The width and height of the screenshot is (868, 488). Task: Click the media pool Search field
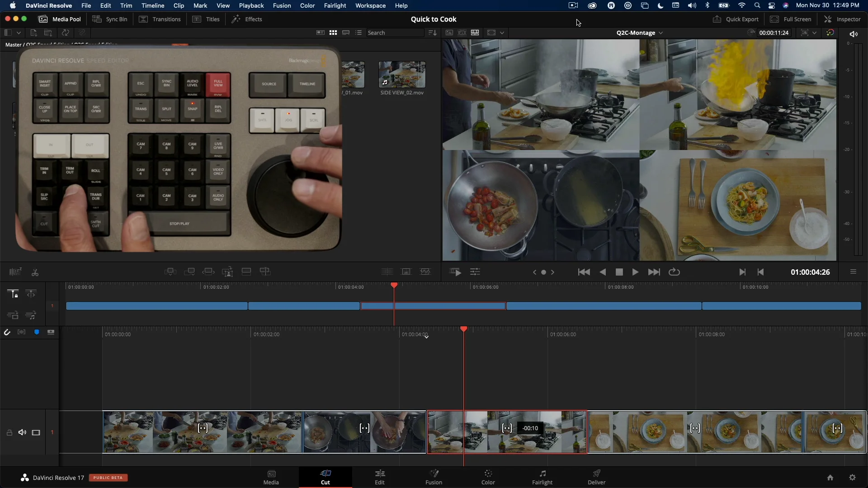point(395,33)
